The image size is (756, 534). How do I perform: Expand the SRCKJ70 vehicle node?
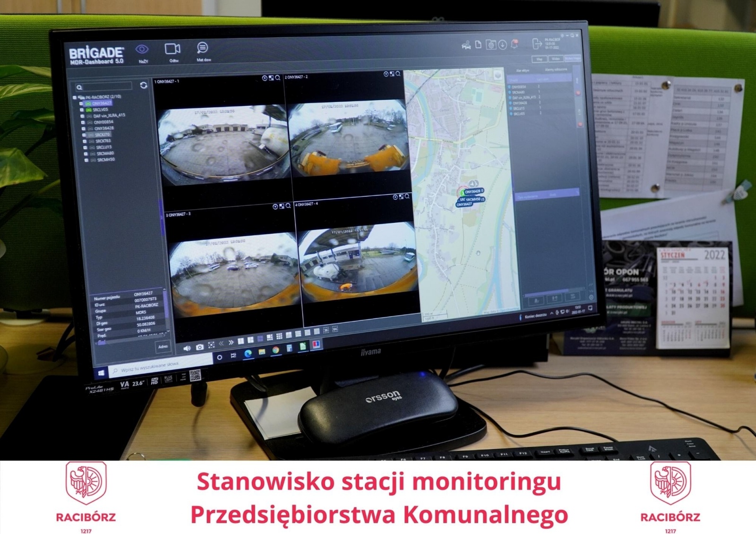pyautogui.click(x=84, y=135)
